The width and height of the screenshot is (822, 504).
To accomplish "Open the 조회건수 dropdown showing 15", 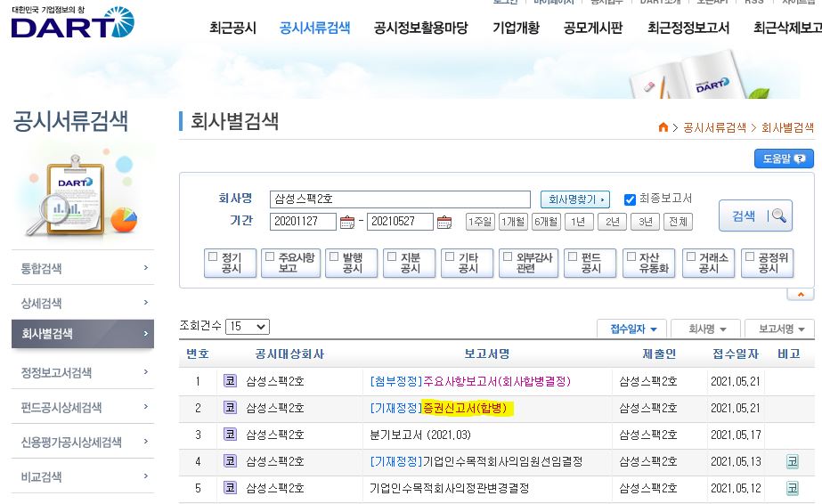I will click(x=248, y=327).
